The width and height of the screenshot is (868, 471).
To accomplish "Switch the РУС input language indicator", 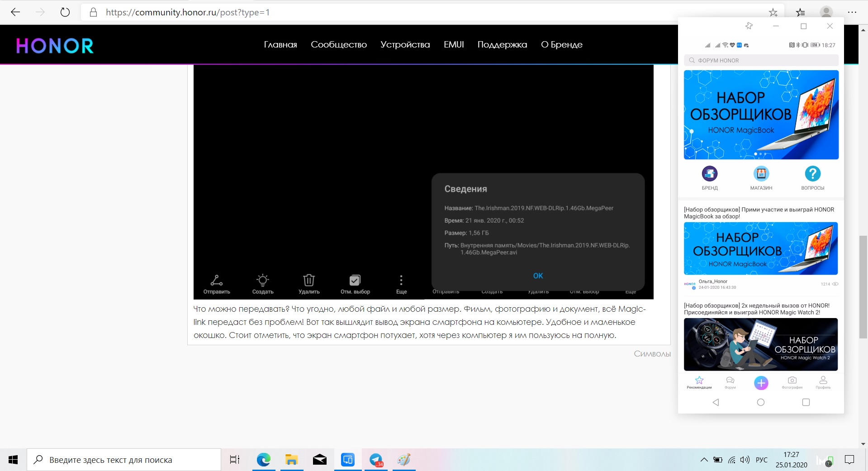I will (762, 460).
